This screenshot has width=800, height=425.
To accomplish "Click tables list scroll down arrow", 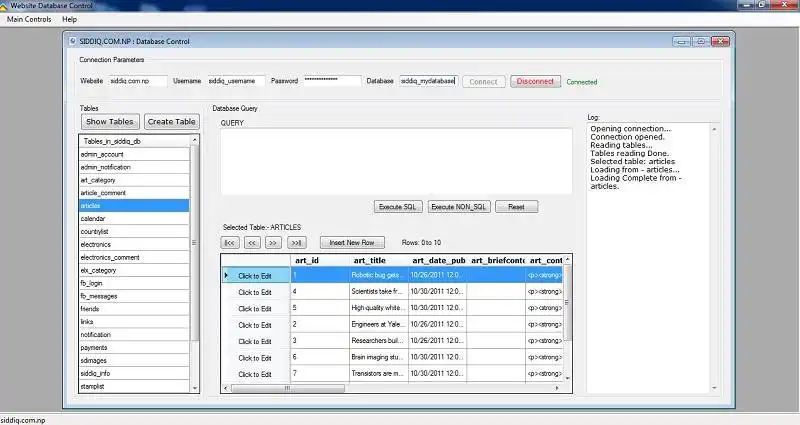I will point(194,388).
